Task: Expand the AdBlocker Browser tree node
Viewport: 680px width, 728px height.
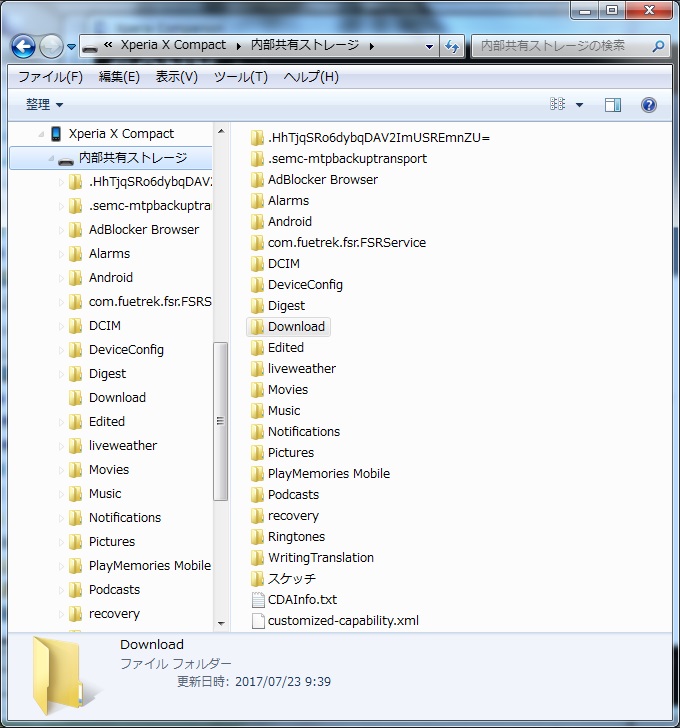Action: pos(61,230)
